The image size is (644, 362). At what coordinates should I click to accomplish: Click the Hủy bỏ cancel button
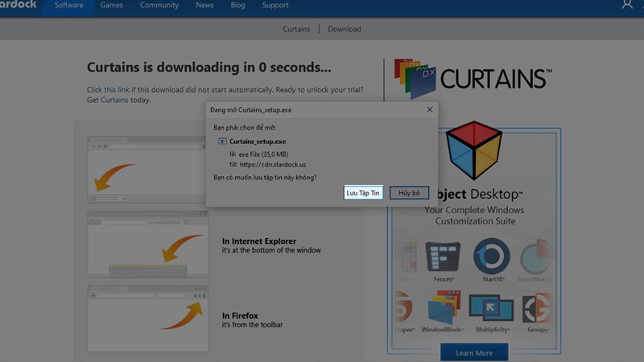pyautogui.click(x=409, y=192)
